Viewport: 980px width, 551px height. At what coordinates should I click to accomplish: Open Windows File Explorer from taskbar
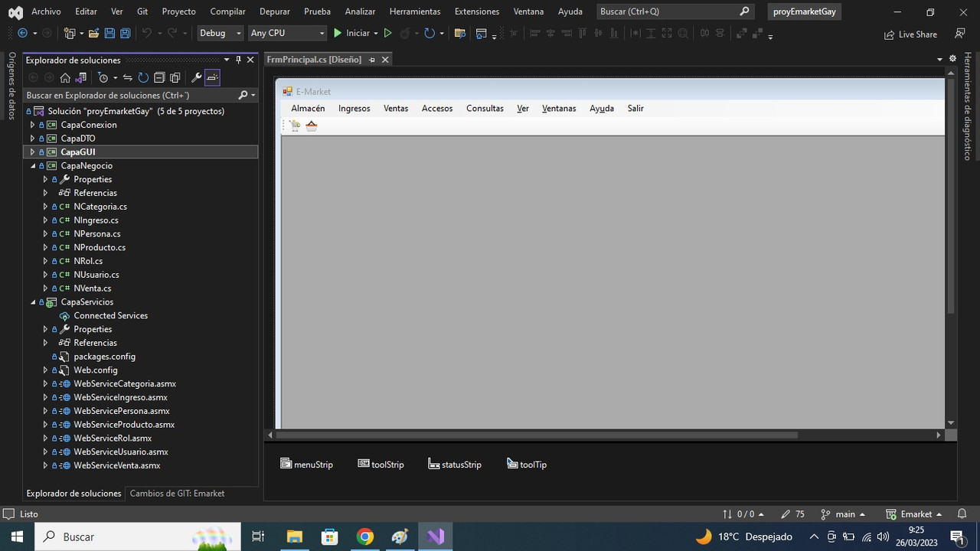point(295,536)
